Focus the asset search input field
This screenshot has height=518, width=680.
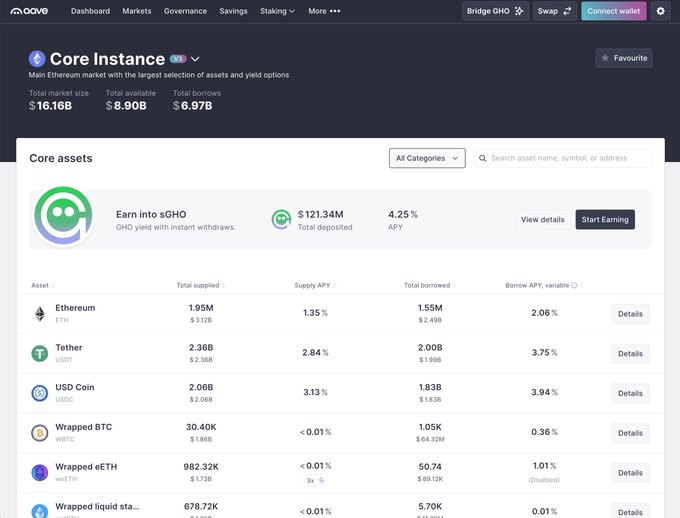562,158
